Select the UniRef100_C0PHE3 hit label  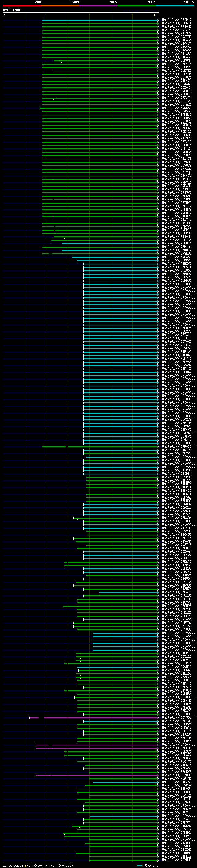[177, 91]
